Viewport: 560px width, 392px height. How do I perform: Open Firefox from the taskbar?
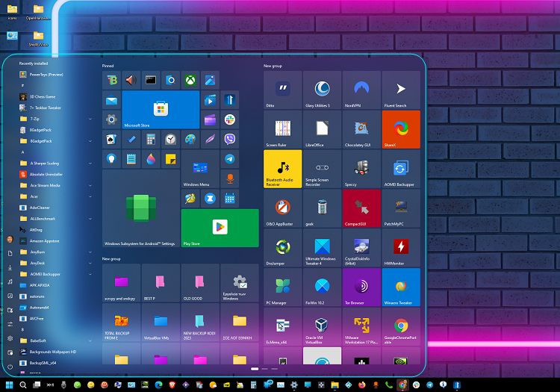point(362,385)
